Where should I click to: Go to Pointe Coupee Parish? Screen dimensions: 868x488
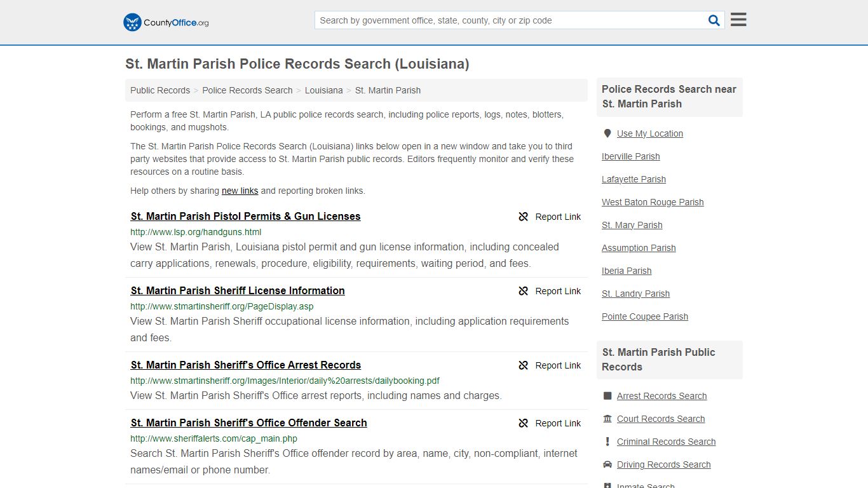click(645, 316)
